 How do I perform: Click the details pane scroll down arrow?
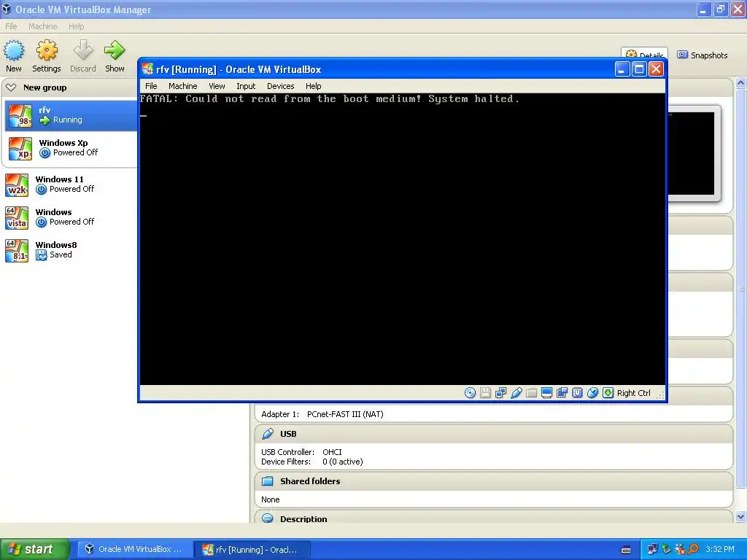tap(741, 517)
